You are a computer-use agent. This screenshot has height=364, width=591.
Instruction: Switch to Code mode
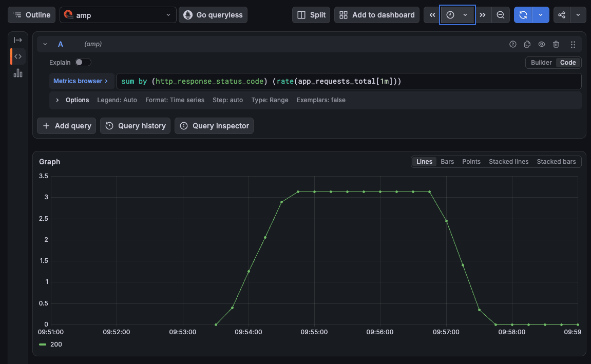(x=568, y=63)
